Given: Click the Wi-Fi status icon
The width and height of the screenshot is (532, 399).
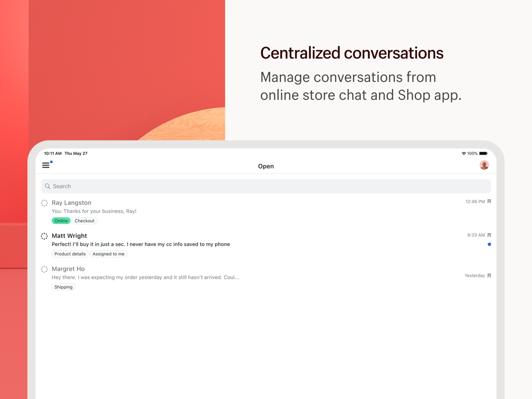Looking at the screenshot, I should 464,153.
